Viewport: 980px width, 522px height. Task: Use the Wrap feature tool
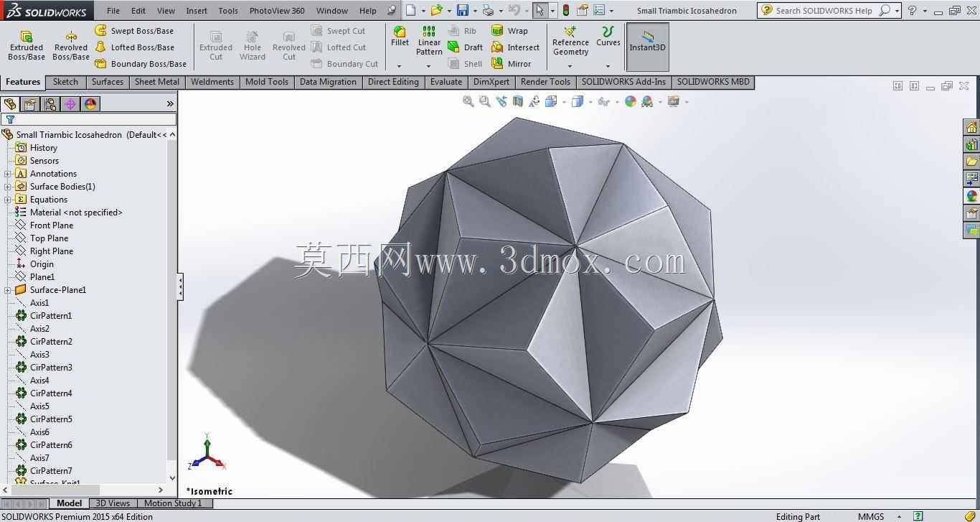510,31
